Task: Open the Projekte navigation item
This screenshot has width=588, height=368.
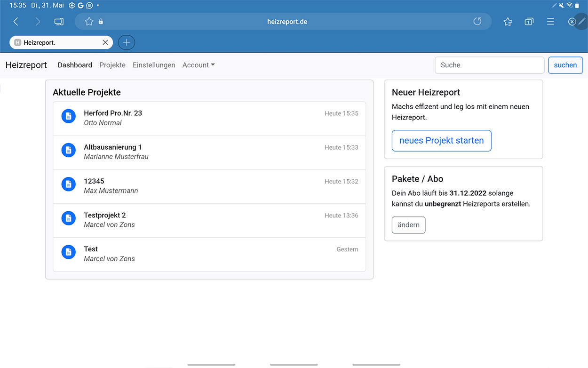Action: click(112, 65)
